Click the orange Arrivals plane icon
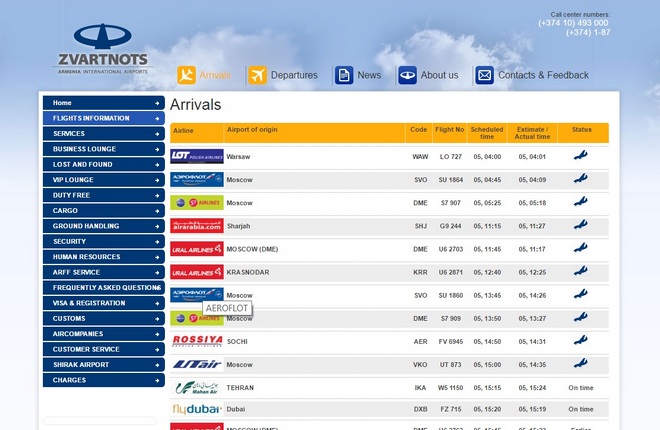Screen dimensions: 660x430 pos(186,75)
